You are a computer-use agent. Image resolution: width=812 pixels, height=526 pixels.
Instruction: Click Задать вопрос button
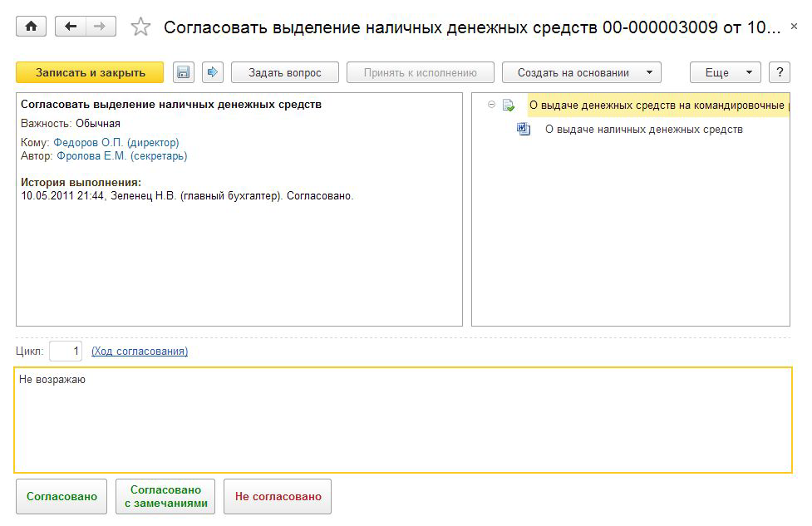point(285,72)
